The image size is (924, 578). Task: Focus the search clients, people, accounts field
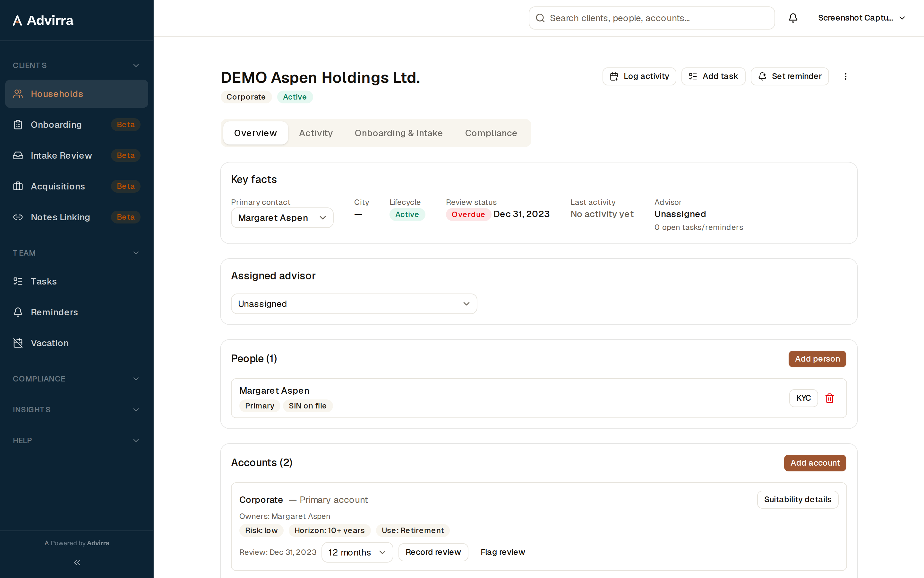(651, 18)
